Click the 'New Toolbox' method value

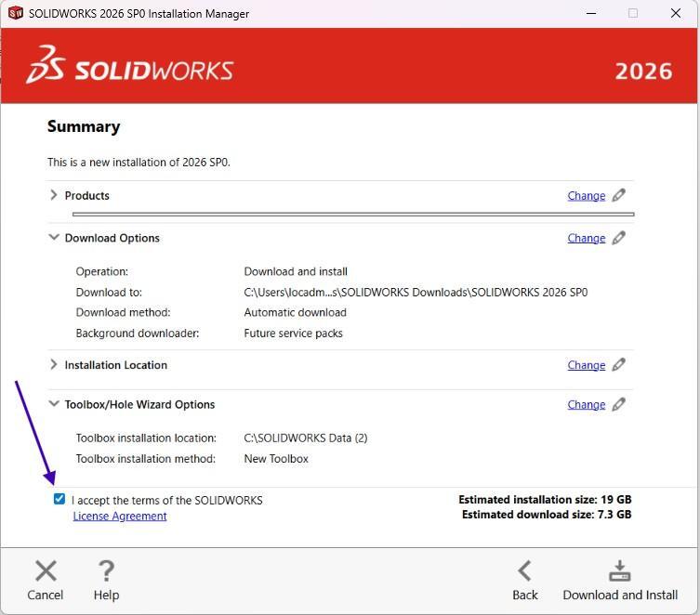point(276,458)
